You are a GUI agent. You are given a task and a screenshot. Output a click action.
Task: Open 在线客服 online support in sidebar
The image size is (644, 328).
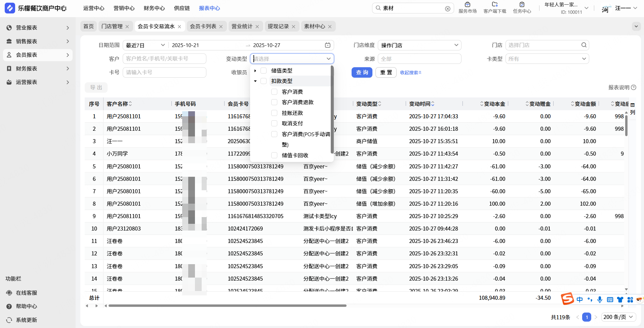click(26, 293)
